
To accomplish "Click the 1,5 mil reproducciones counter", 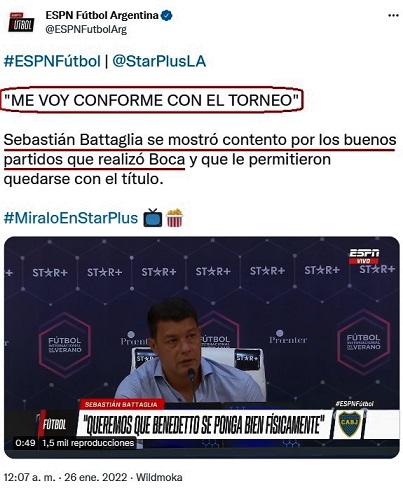I will coord(88,443).
